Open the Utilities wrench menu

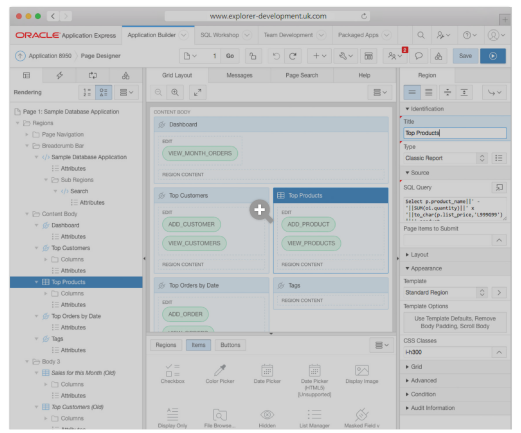coord(346,56)
